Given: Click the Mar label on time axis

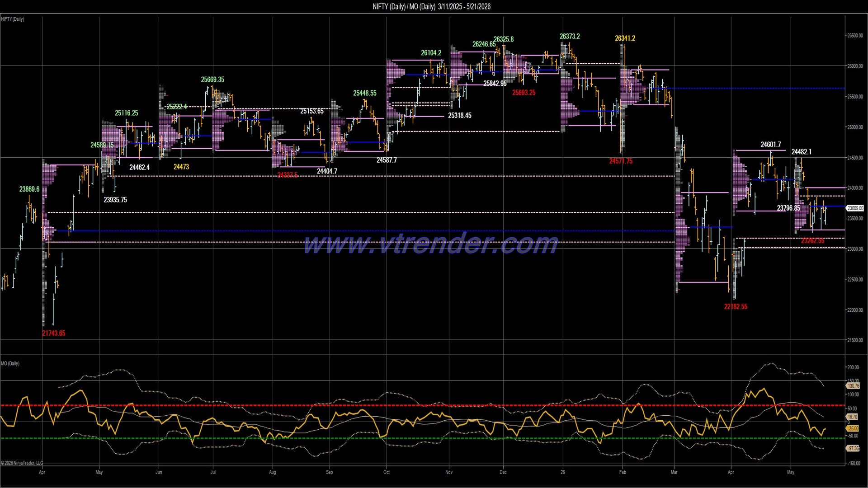Looking at the screenshot, I should click(674, 472).
